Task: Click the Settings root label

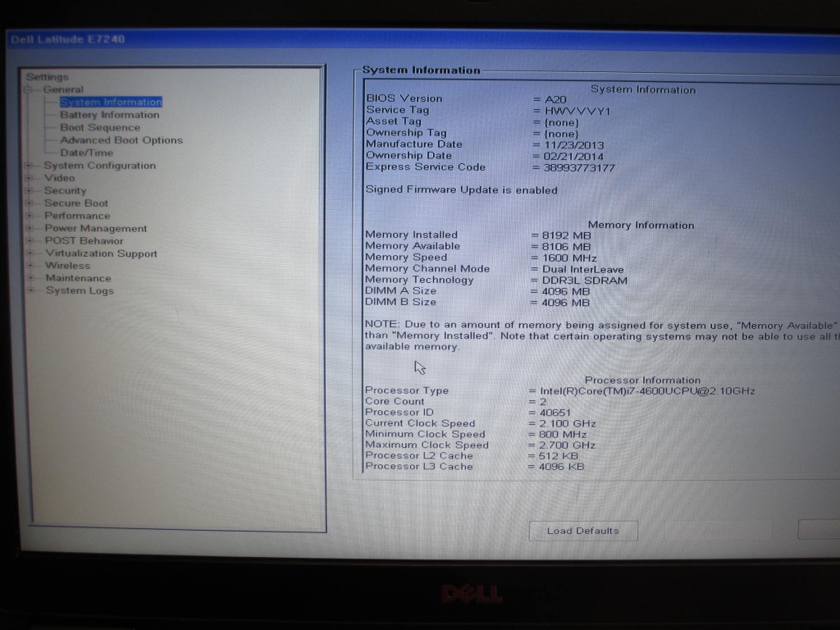Action: (47, 77)
